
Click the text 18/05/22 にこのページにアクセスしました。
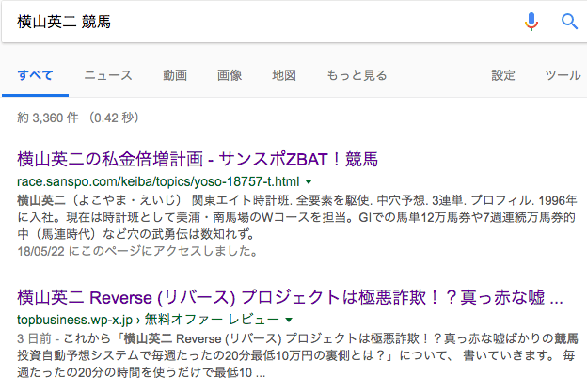[x=137, y=251]
